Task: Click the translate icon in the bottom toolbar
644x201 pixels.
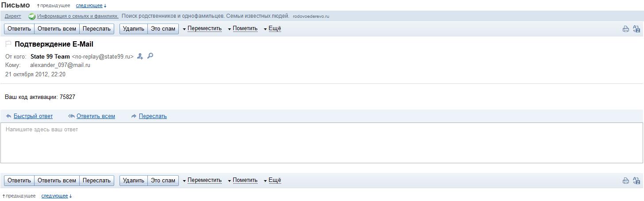Action: click(x=636, y=181)
